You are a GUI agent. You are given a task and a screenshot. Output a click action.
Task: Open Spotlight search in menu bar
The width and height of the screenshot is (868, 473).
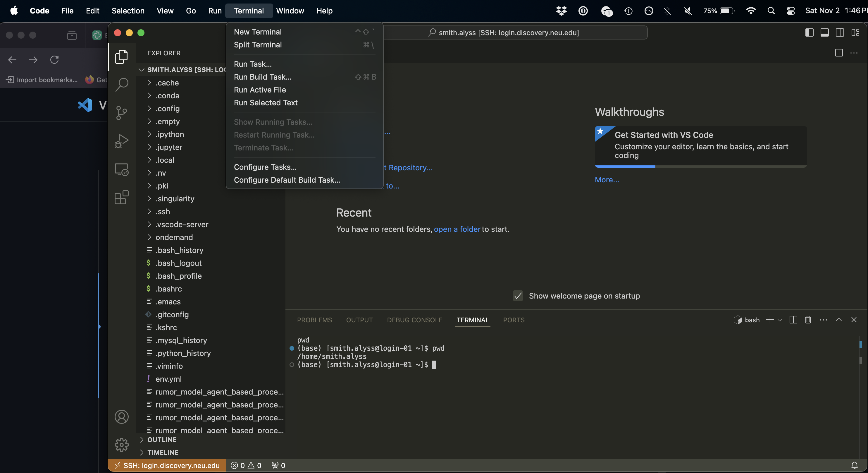pos(771,11)
